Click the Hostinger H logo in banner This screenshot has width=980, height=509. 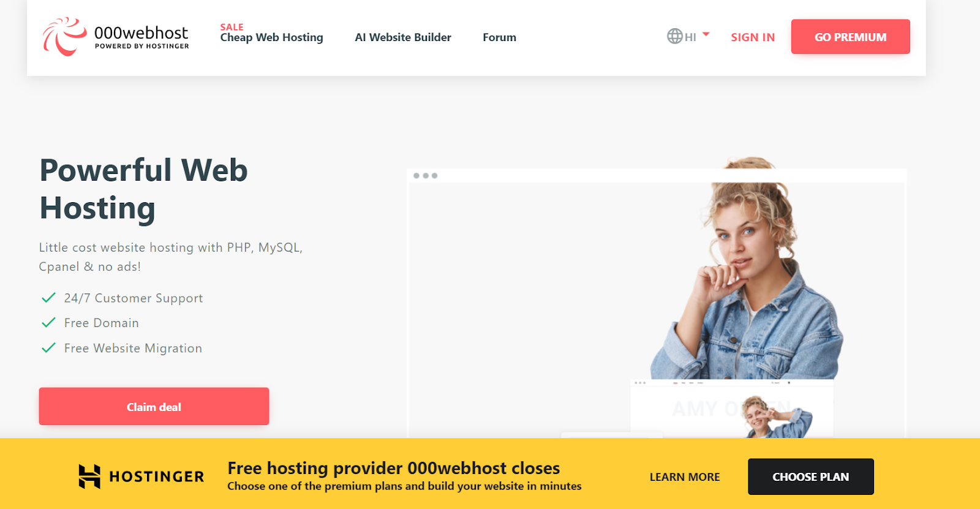tap(89, 477)
